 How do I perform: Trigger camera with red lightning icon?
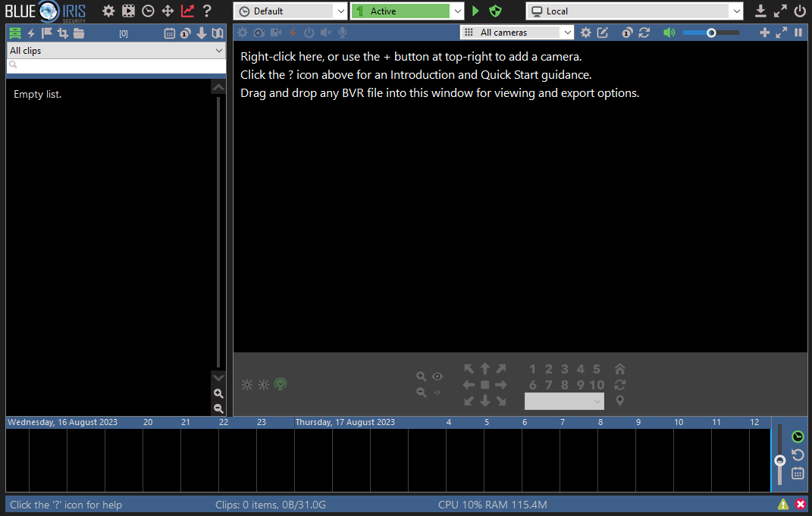[x=293, y=33]
